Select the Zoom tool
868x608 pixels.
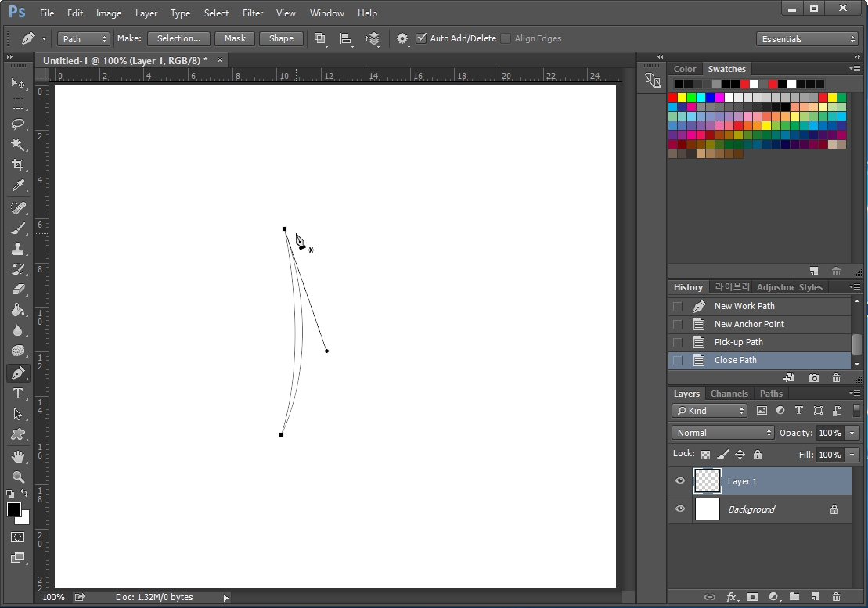(18, 477)
